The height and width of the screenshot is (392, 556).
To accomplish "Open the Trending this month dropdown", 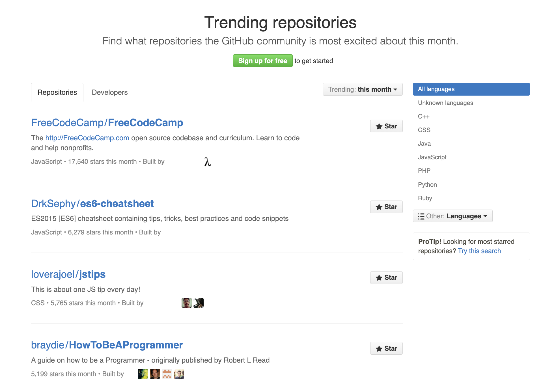I will [x=362, y=89].
